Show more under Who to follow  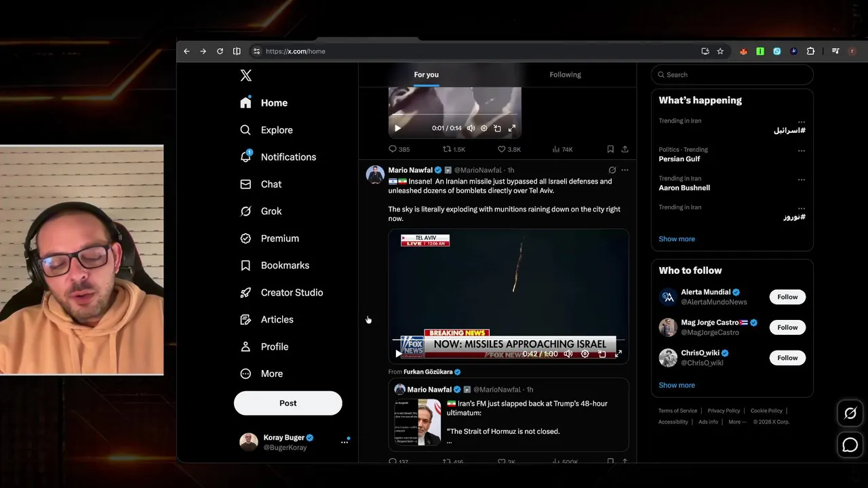click(677, 385)
